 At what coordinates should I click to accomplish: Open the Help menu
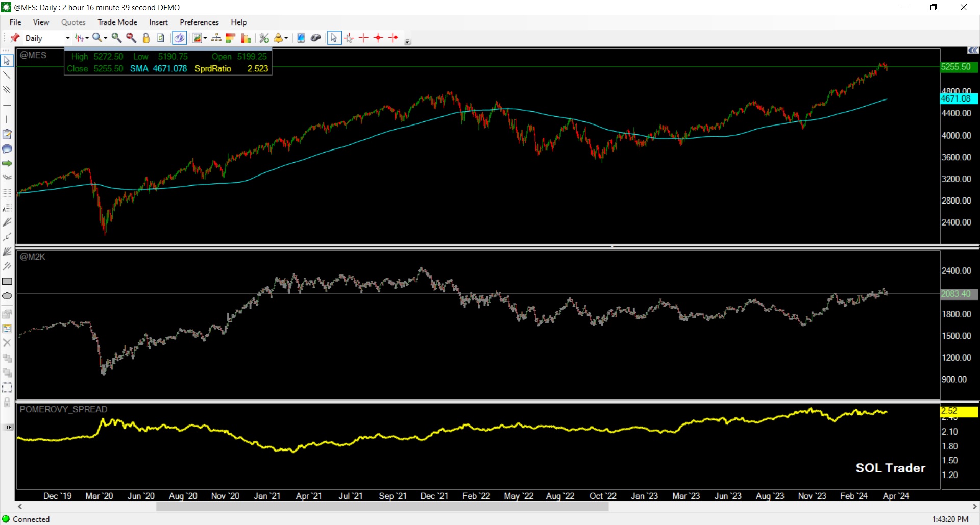pyautogui.click(x=238, y=22)
